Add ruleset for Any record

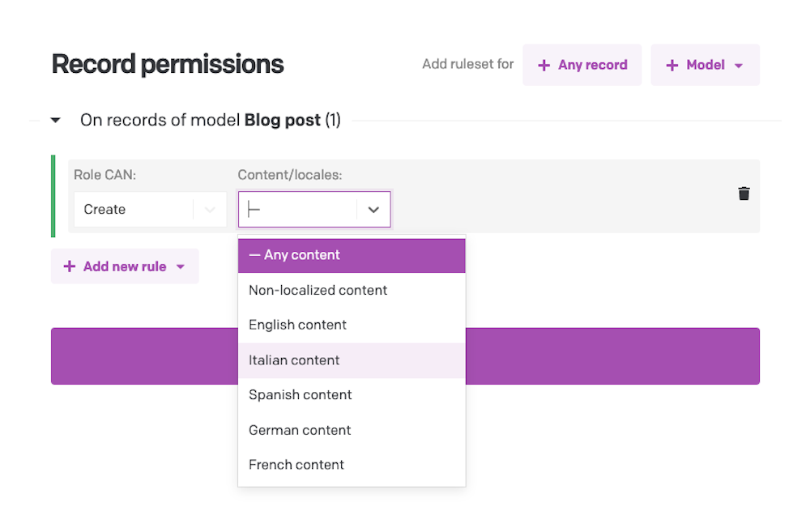(x=582, y=65)
